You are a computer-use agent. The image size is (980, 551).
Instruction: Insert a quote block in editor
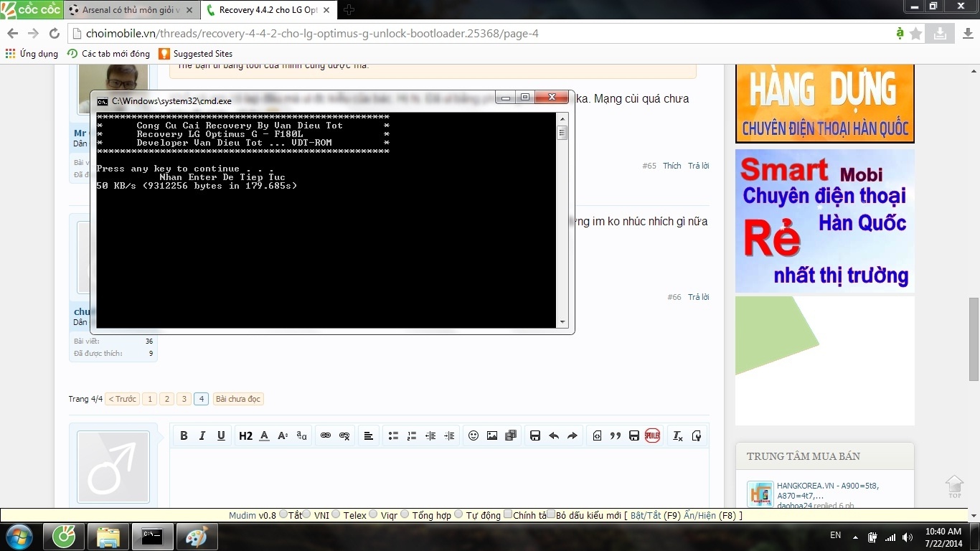pyautogui.click(x=616, y=435)
